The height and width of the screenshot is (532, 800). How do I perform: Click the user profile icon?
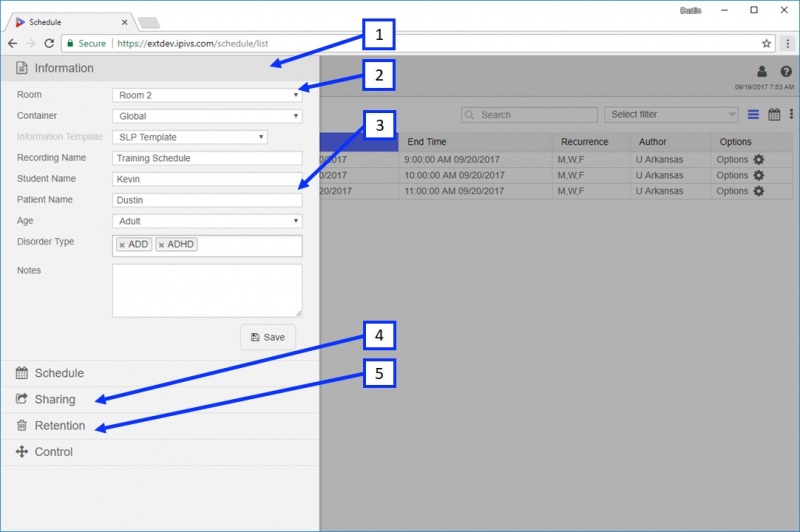761,71
